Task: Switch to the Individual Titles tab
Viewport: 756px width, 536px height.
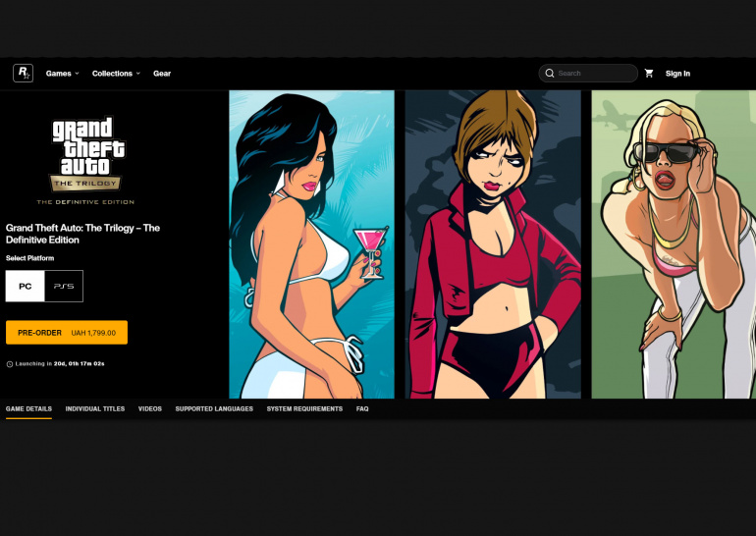Action: (x=95, y=408)
